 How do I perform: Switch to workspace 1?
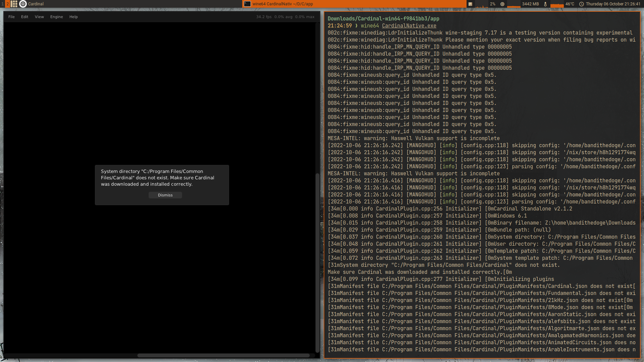coord(2,4)
